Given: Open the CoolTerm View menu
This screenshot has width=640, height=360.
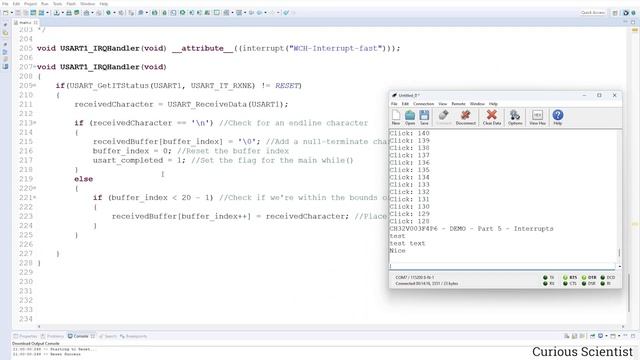Looking at the screenshot, I should click(x=442, y=104).
